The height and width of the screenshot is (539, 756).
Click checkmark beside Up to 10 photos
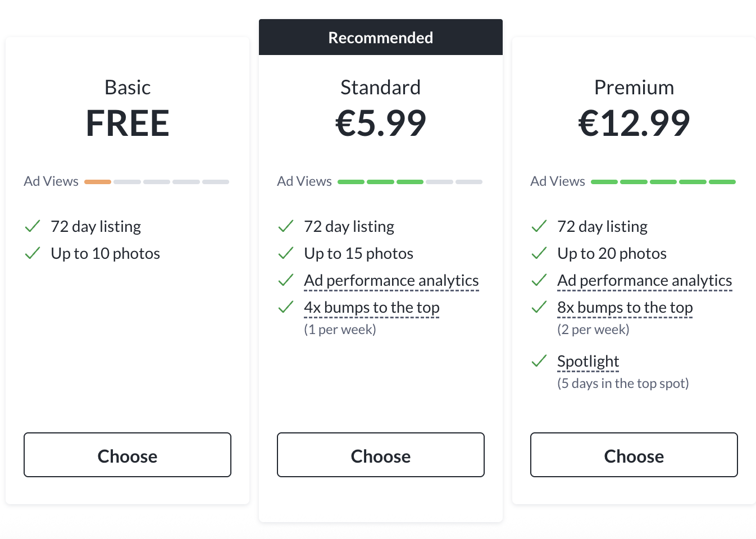tap(33, 253)
